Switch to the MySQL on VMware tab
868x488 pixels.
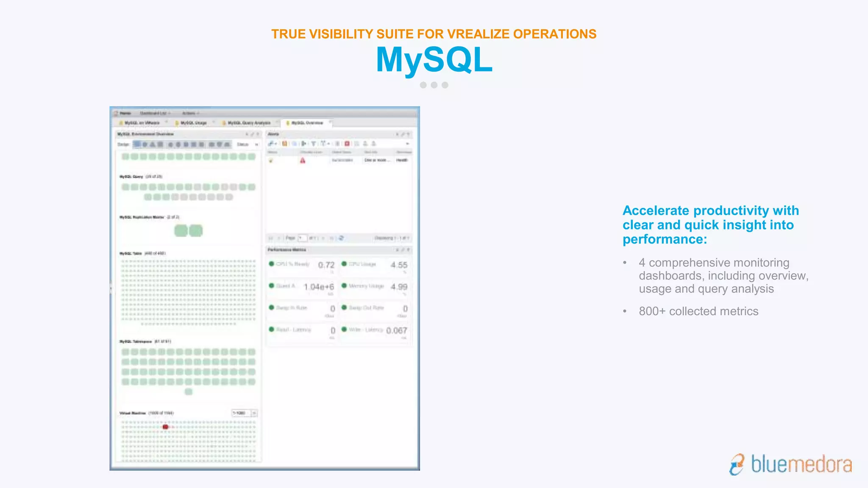click(142, 123)
